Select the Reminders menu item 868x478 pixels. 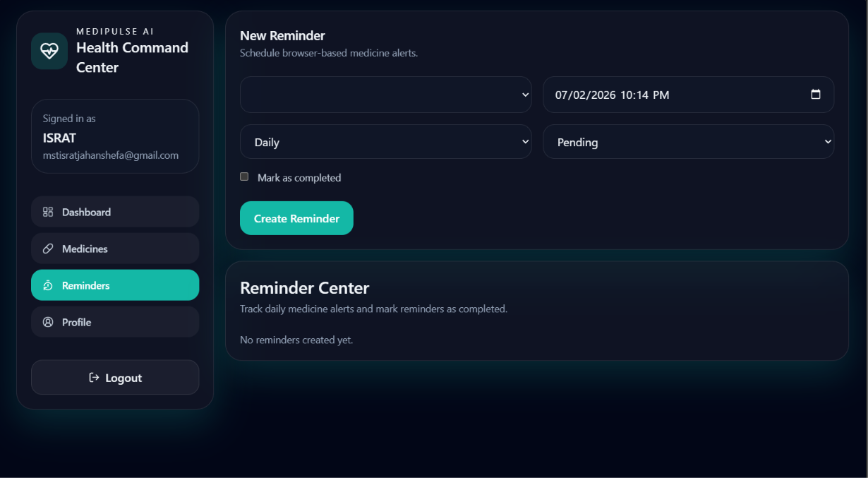point(115,285)
